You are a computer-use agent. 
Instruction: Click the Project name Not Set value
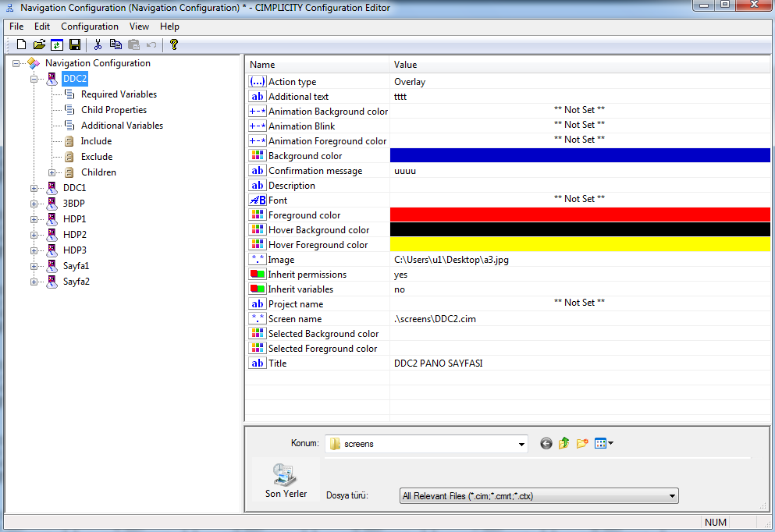[x=579, y=303]
